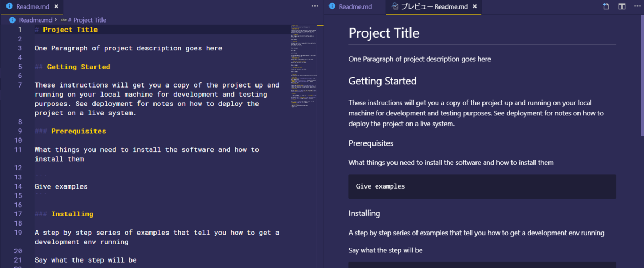Click the Show Source icon in preview toolbar
The image size is (644, 268).
point(605,6)
